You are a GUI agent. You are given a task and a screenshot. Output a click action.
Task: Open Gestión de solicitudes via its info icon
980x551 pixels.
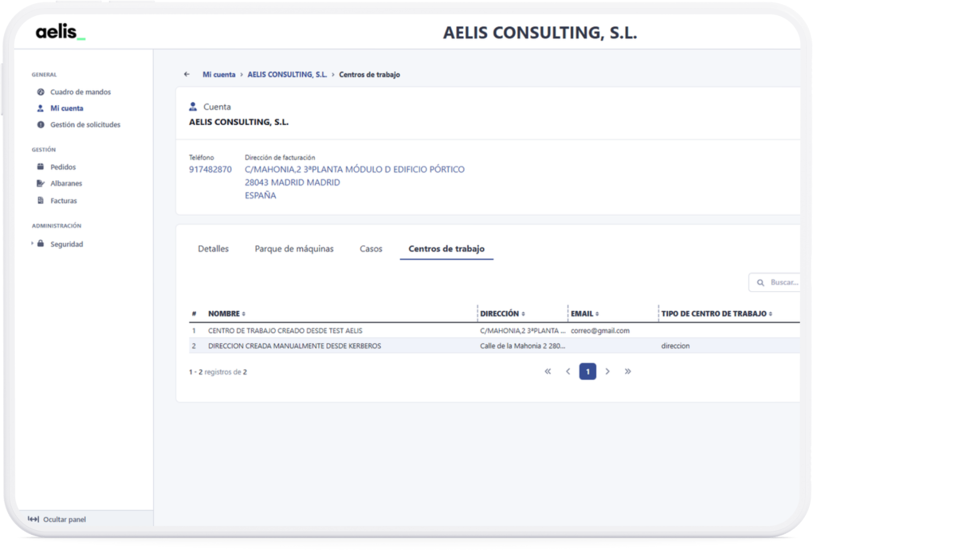tap(41, 124)
